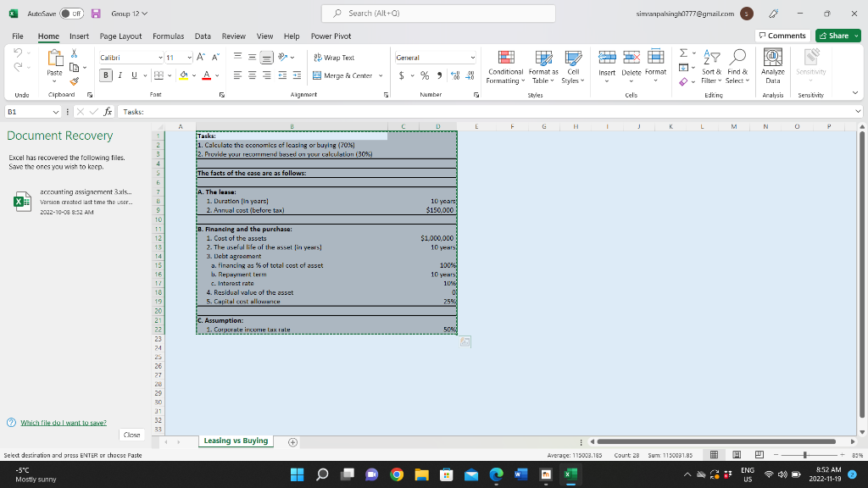Click Insert Function fx icon
This screenshot has height=488, width=868.
[x=108, y=112]
